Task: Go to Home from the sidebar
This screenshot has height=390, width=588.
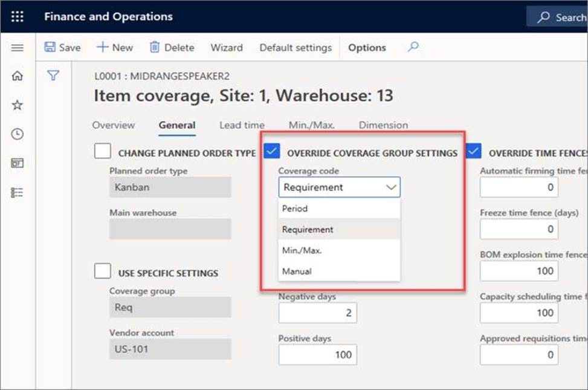Action: tap(18, 76)
